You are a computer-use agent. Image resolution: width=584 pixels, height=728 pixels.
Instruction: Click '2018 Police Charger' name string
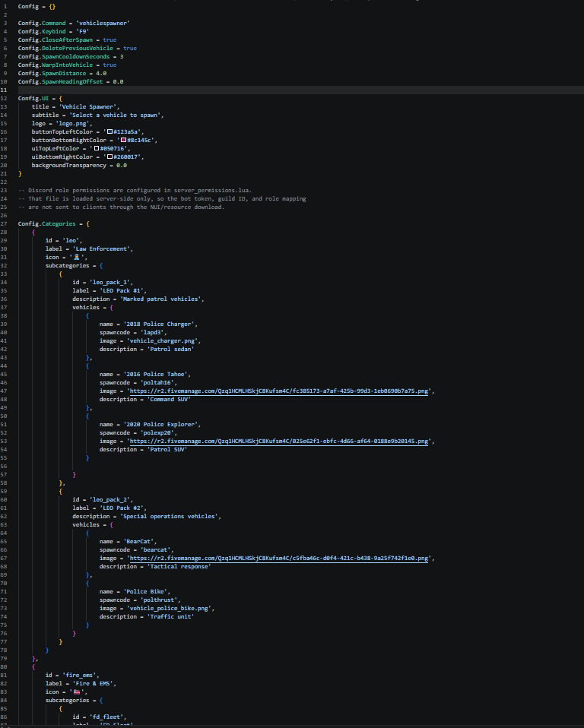point(158,324)
